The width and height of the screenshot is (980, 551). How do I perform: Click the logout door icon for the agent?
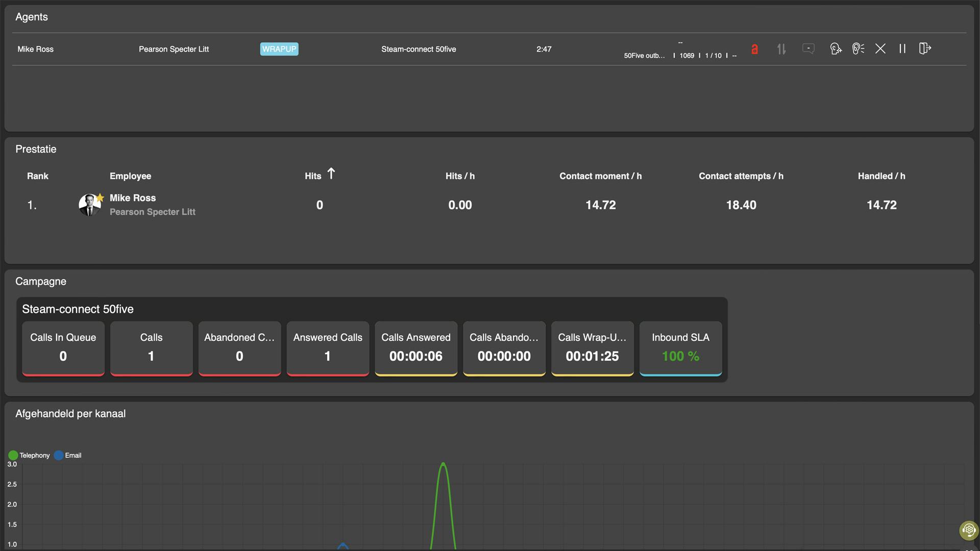925,49
